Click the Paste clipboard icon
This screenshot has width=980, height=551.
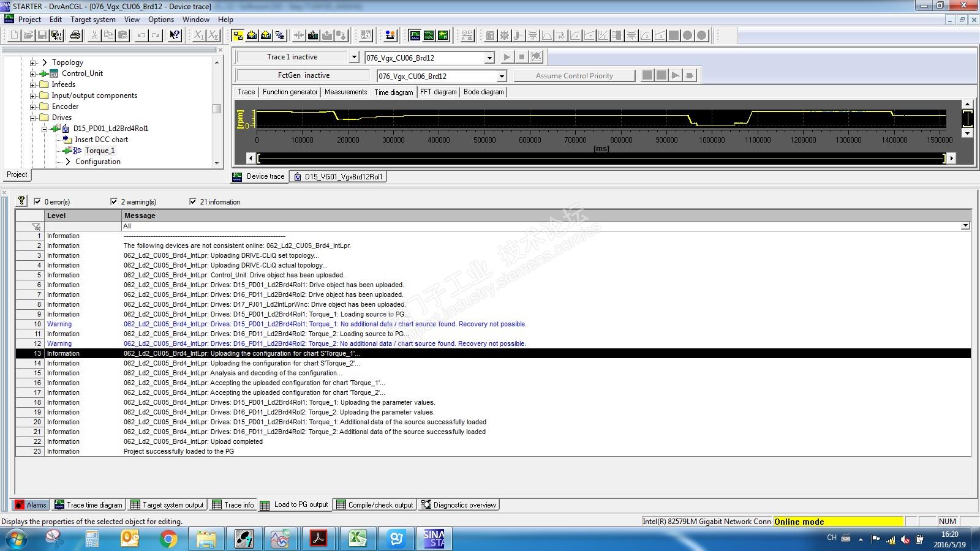tap(123, 36)
